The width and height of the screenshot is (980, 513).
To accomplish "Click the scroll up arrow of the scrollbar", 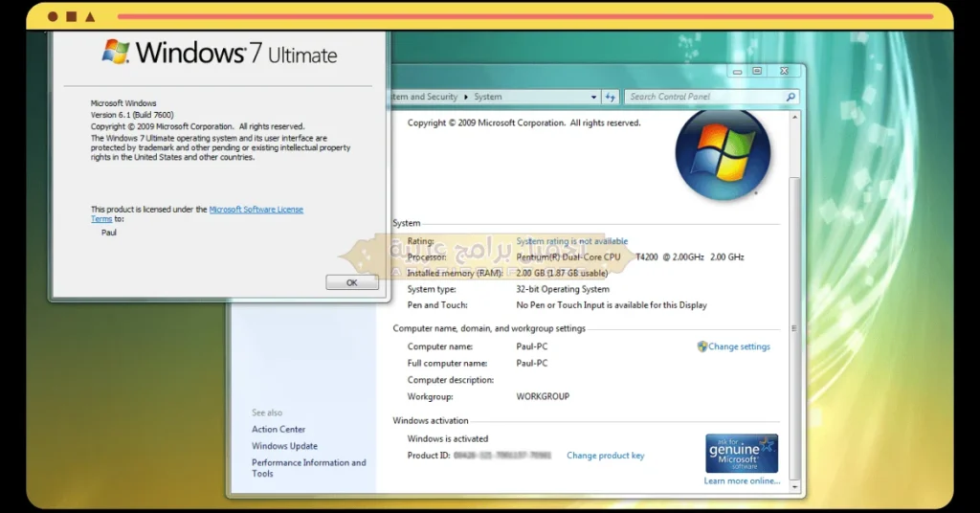I will (x=793, y=119).
